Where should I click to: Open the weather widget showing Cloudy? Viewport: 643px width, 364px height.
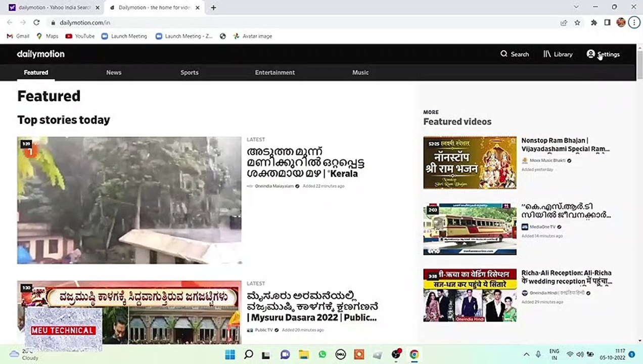click(x=24, y=354)
